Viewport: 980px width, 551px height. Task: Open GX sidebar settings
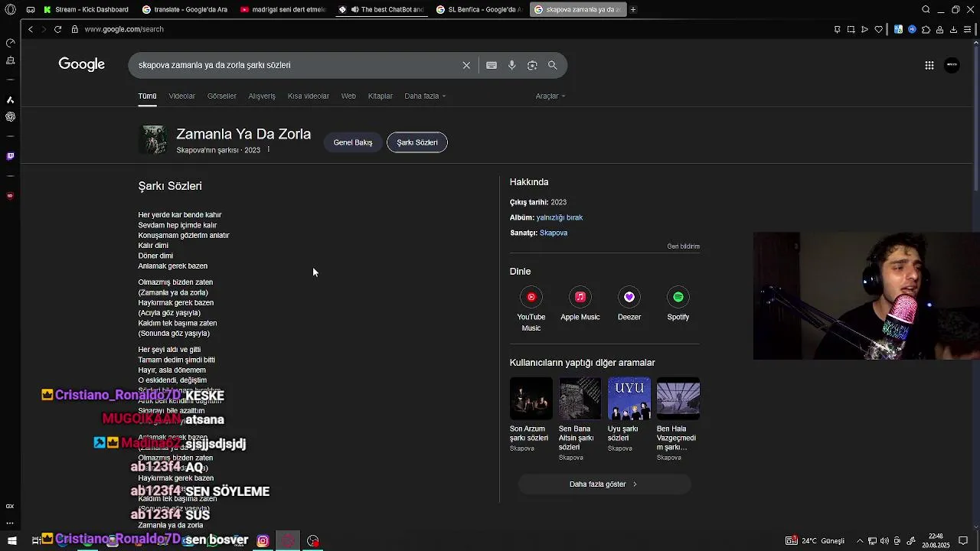click(10, 506)
